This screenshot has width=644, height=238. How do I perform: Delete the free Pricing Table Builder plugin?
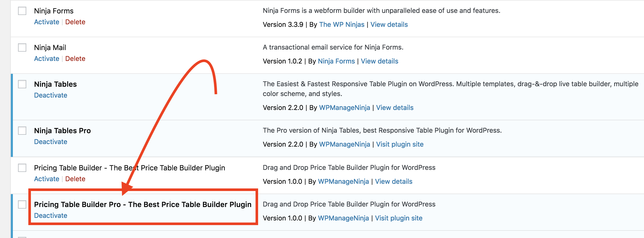[x=75, y=179]
